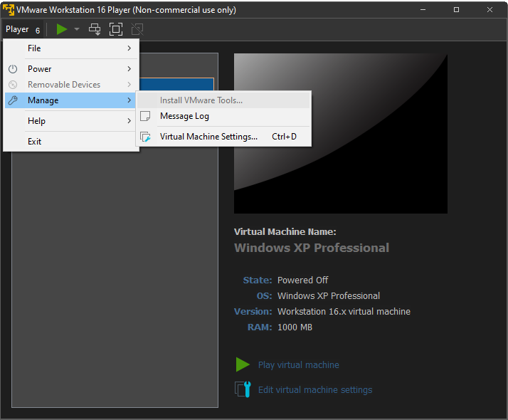
Task: Maximize the VMware Player window
Action: tap(456, 10)
